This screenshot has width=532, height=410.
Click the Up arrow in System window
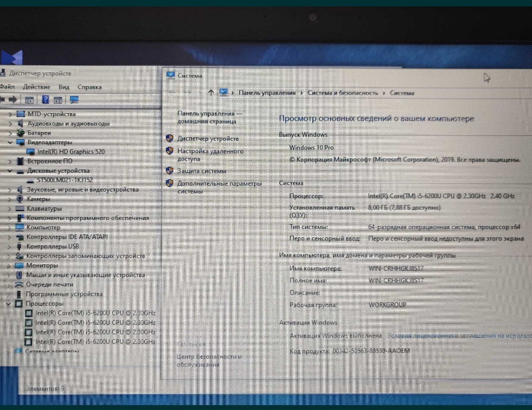[x=211, y=93]
